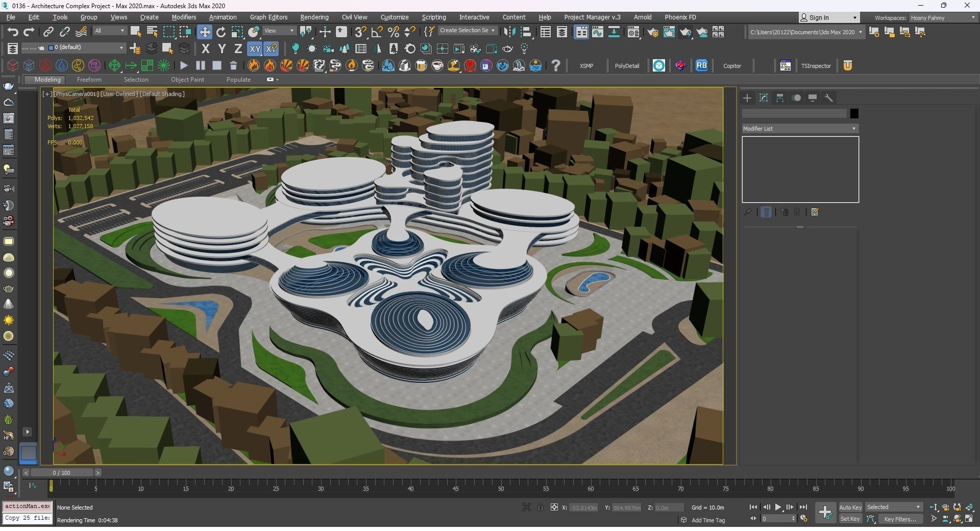
Task: Open the Rendering menu
Action: pos(314,17)
